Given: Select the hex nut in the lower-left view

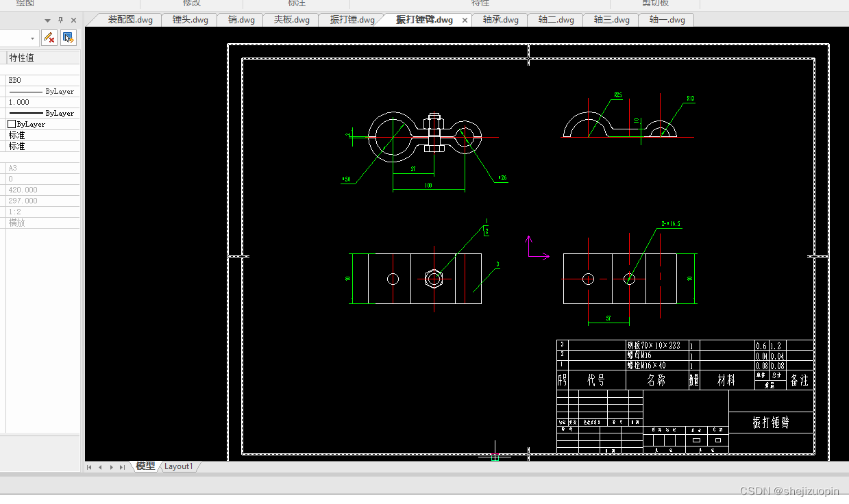Looking at the screenshot, I should (x=434, y=279).
